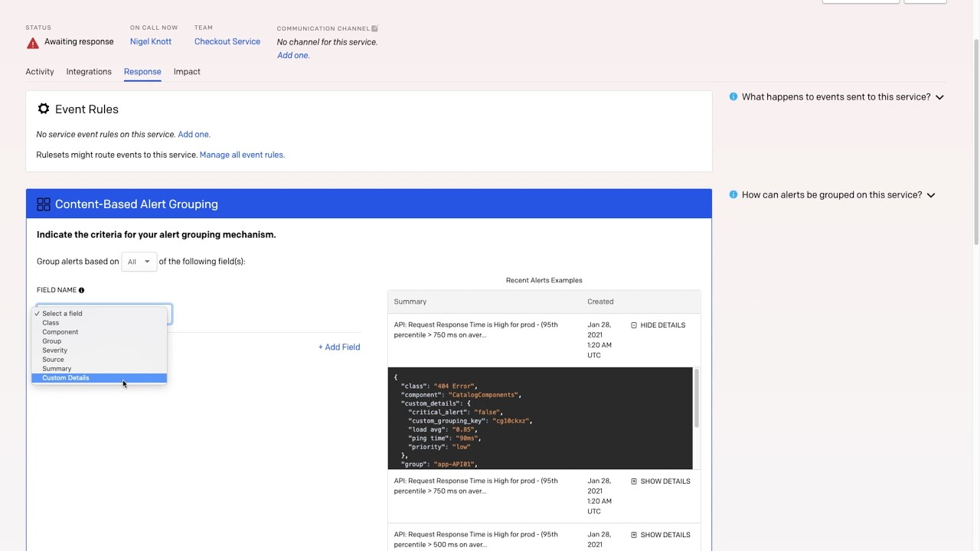Open the Checkout Service team link
The height and width of the screenshot is (551, 980).
pos(227,42)
